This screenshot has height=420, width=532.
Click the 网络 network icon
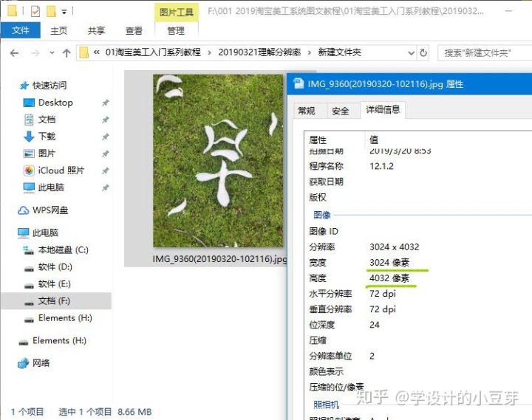24,363
